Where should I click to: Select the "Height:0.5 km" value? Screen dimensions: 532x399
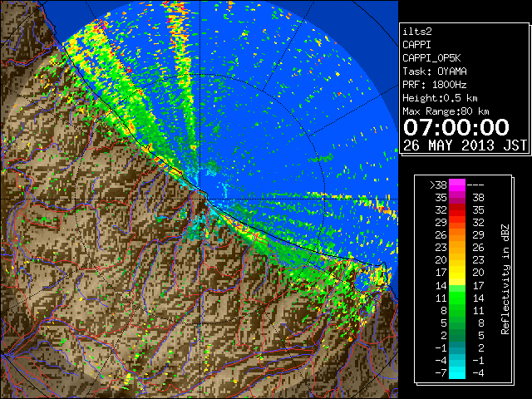coord(440,98)
